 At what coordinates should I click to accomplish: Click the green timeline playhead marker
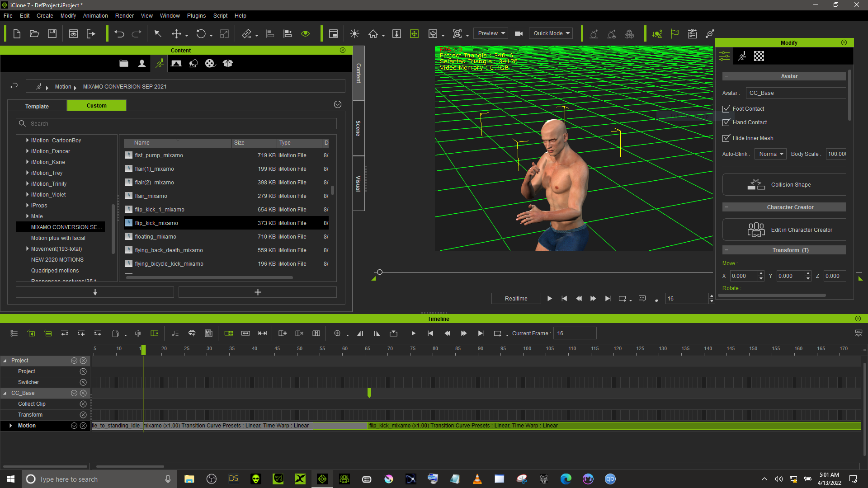coord(143,350)
